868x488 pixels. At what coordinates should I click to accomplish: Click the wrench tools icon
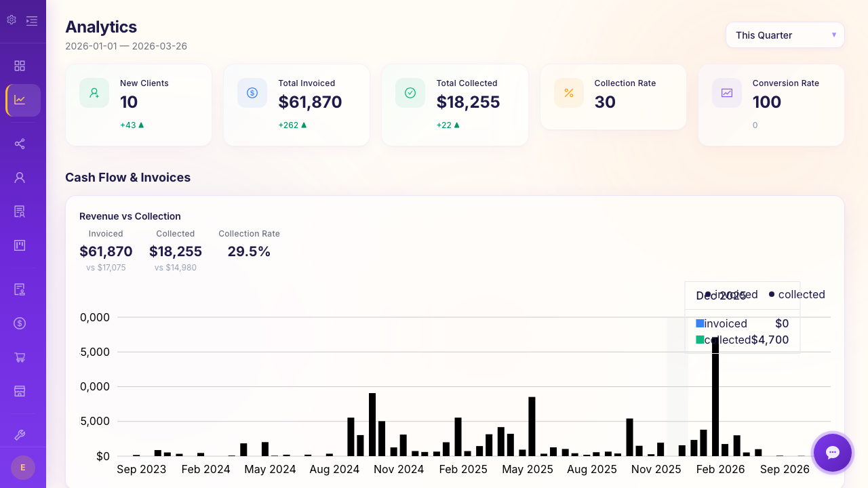(20, 434)
